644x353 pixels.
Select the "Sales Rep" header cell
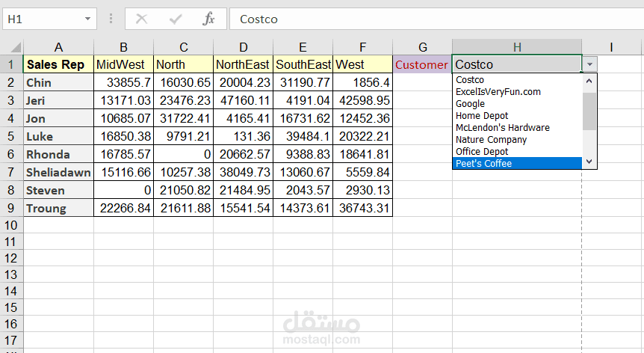tap(58, 64)
